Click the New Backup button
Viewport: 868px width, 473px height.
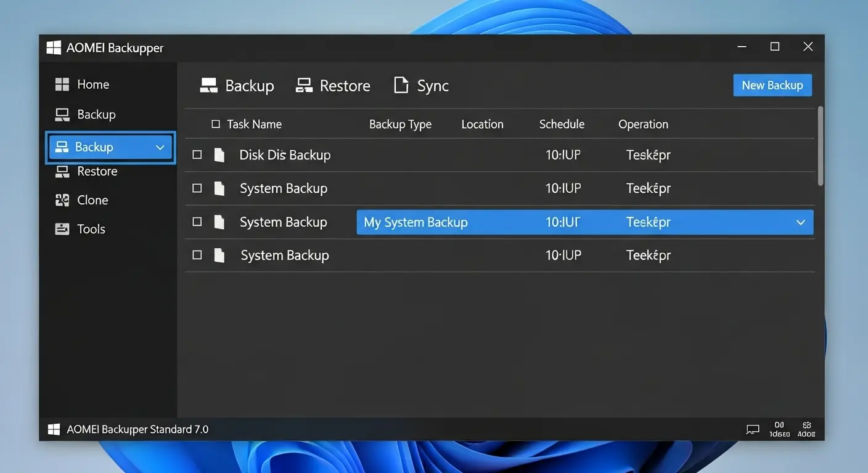coord(772,85)
